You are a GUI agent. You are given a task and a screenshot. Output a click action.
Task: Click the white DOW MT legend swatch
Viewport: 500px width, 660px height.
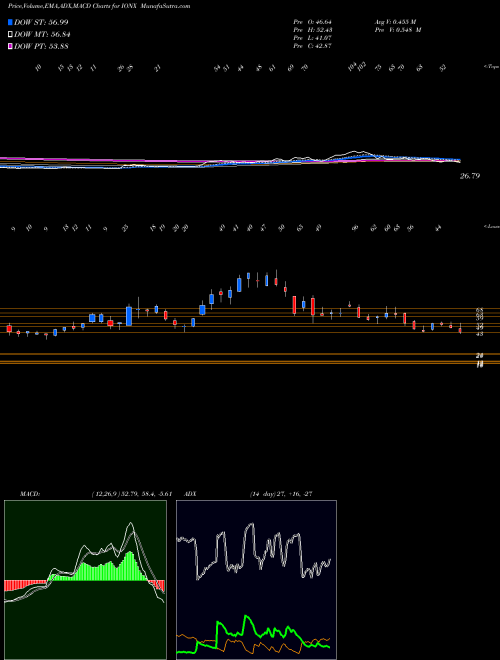(11, 35)
